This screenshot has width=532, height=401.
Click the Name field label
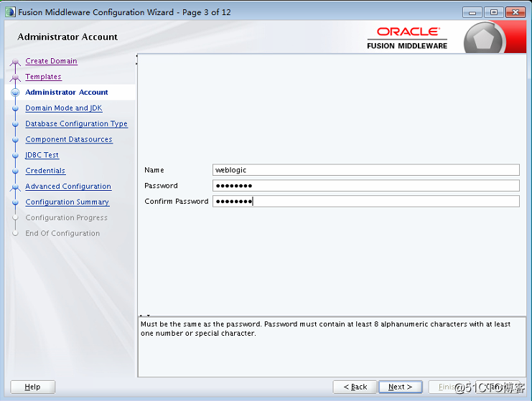[x=154, y=170]
